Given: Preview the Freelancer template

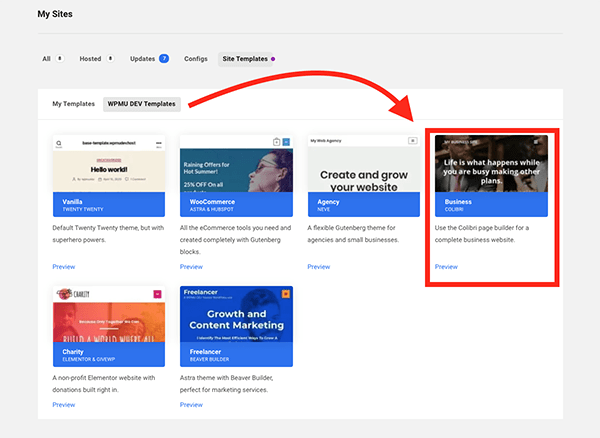Looking at the screenshot, I should coord(191,405).
